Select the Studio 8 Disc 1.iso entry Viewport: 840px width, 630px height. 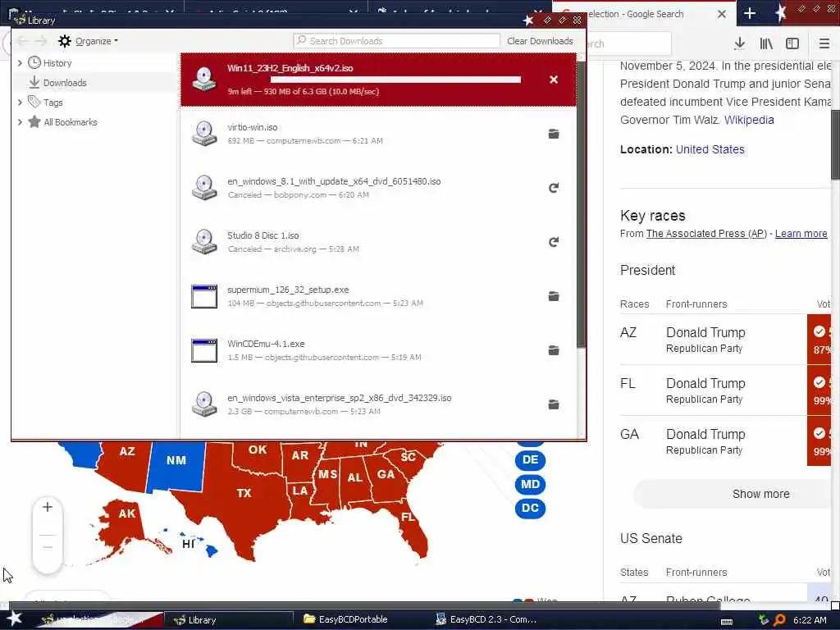378,242
